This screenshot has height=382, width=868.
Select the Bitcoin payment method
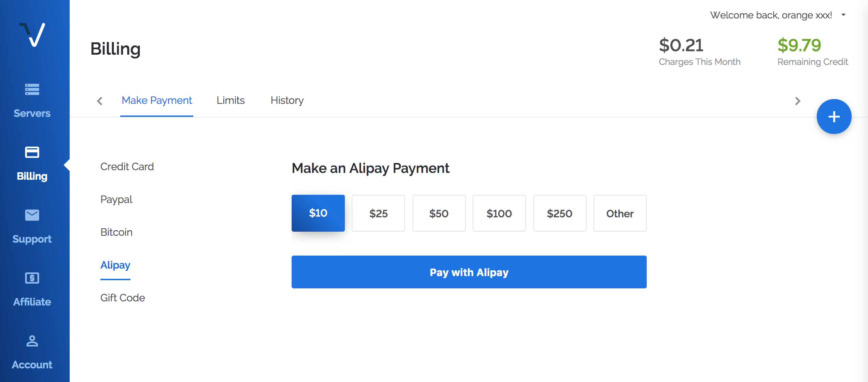click(x=116, y=232)
